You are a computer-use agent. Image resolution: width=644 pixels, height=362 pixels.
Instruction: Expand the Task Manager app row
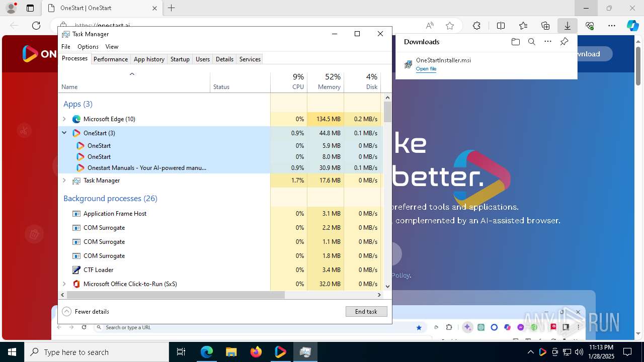coord(64,180)
